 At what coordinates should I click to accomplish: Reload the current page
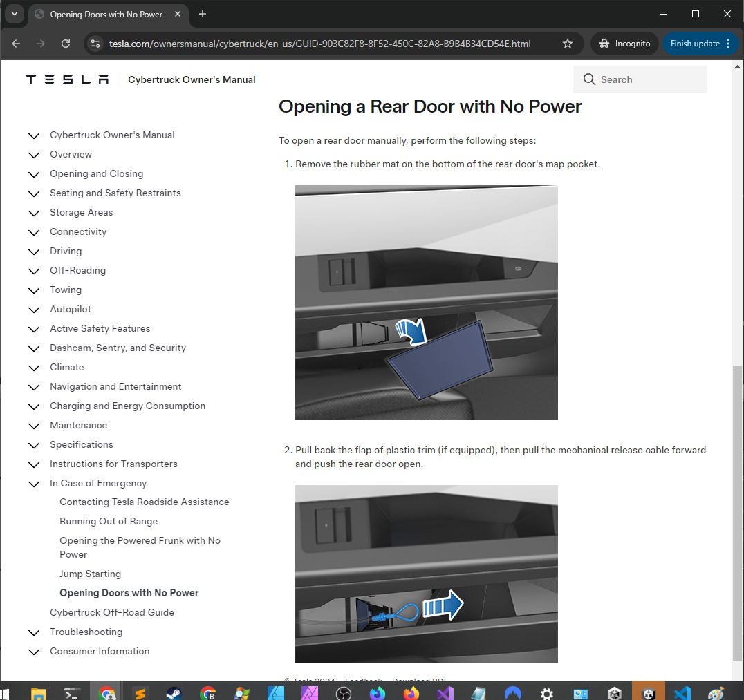[x=66, y=44]
